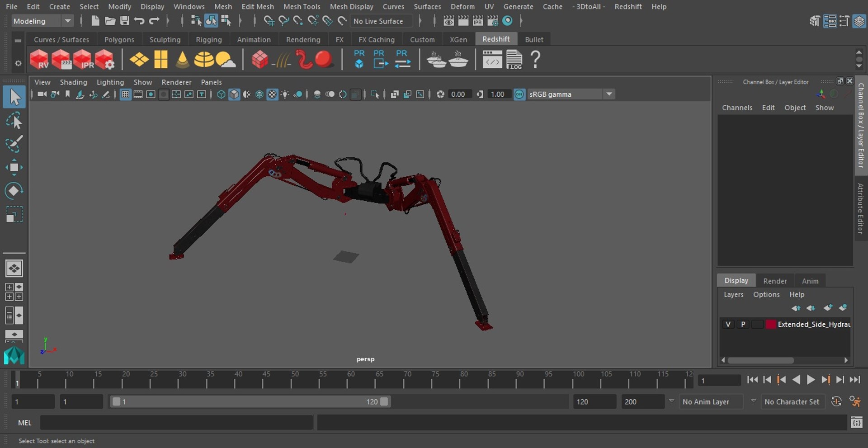Switch to the Polygons shelf tab
Viewport: 868px width, 448px height.
point(119,40)
